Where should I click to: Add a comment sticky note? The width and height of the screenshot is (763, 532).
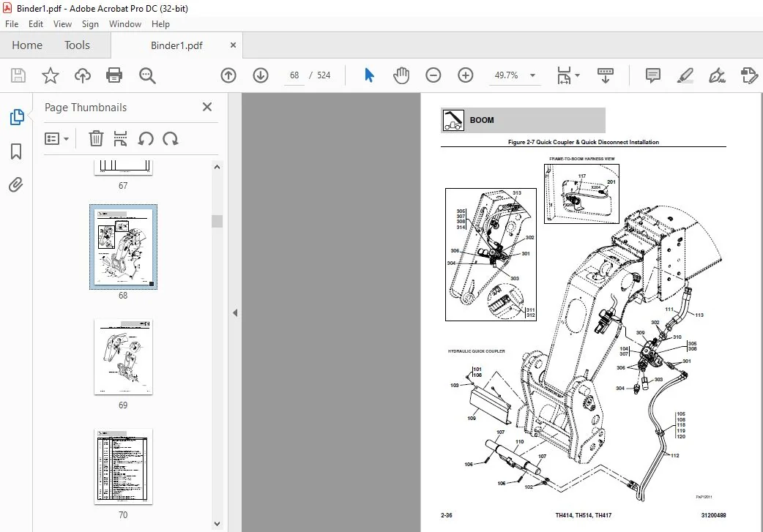tap(652, 75)
